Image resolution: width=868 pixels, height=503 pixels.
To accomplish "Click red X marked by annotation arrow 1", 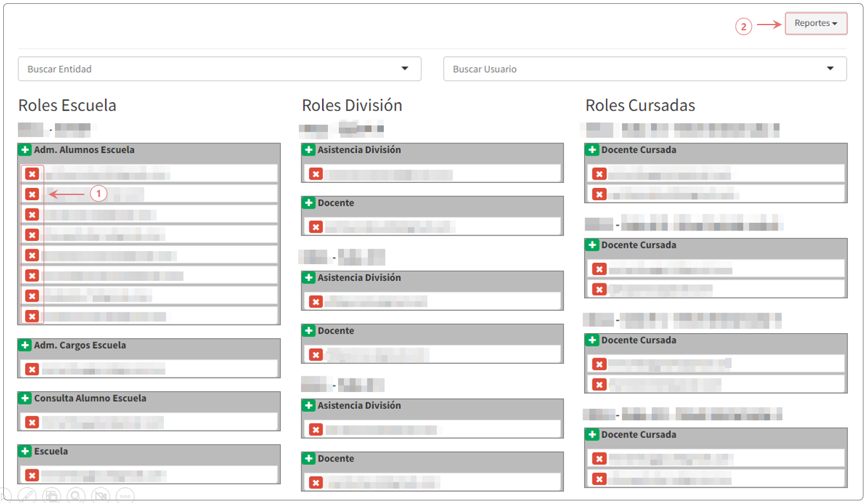I will click(32, 194).
